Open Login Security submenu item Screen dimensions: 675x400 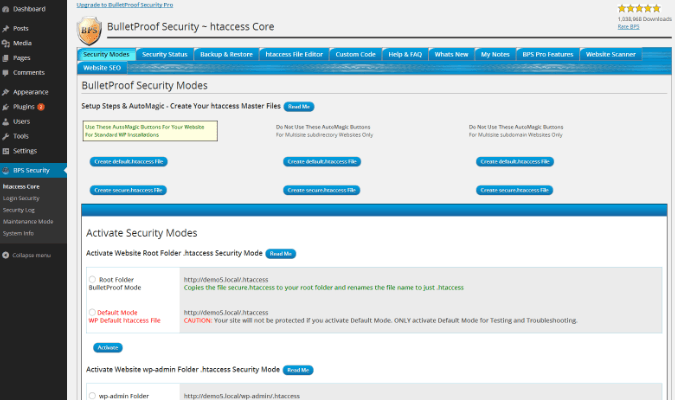click(x=21, y=198)
